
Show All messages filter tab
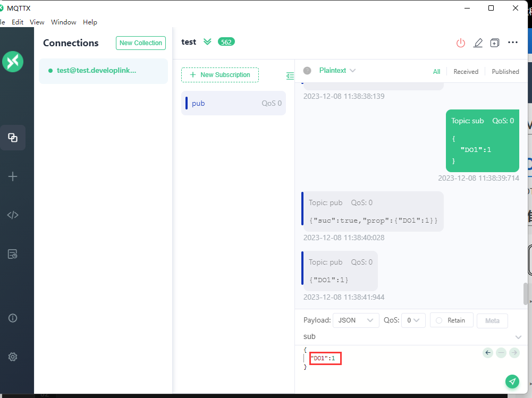(437, 72)
